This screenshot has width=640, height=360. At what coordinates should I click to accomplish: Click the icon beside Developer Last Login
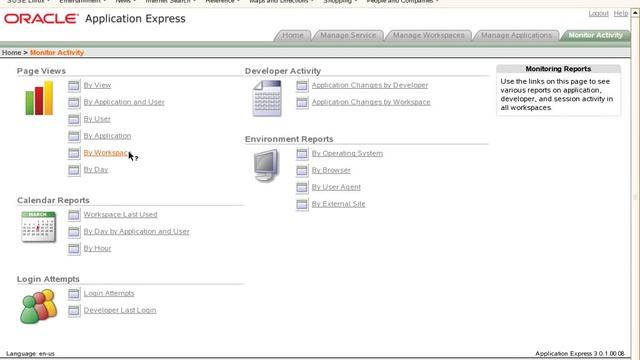point(74,311)
